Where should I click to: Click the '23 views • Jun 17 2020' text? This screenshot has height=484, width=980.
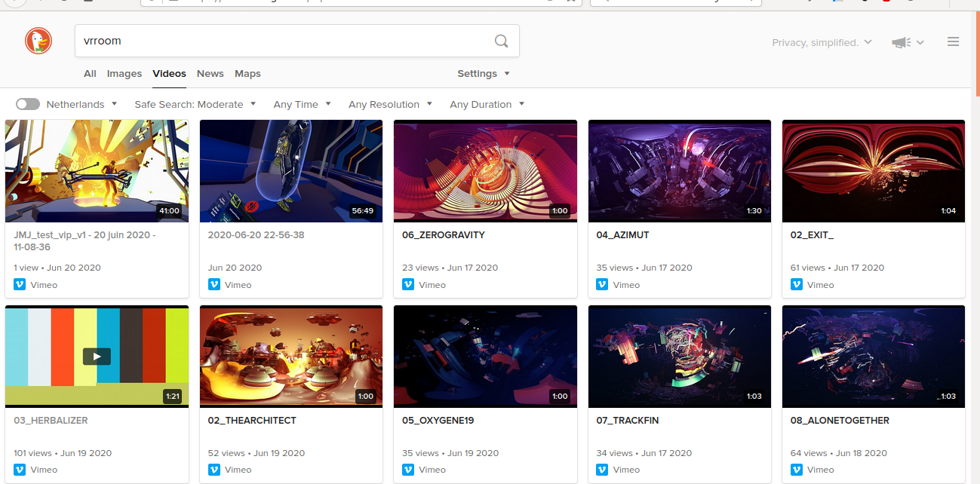coord(450,268)
